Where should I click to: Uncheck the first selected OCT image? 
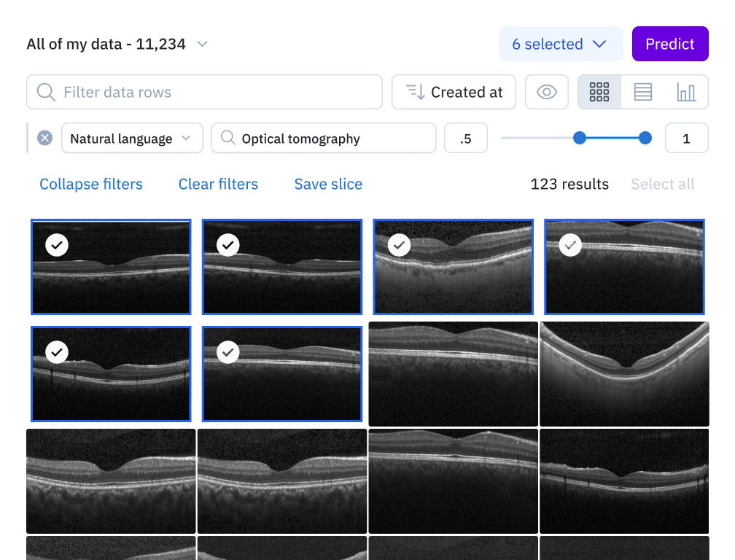[57, 245]
